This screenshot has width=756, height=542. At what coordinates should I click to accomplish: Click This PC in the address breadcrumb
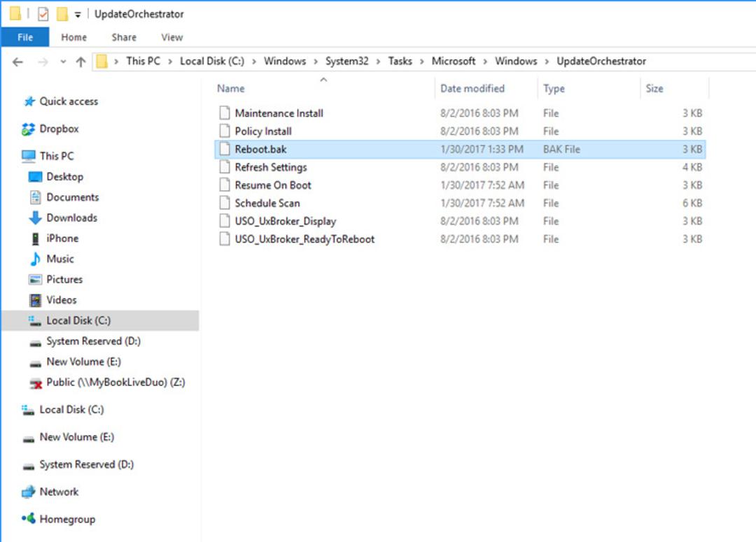(143, 61)
